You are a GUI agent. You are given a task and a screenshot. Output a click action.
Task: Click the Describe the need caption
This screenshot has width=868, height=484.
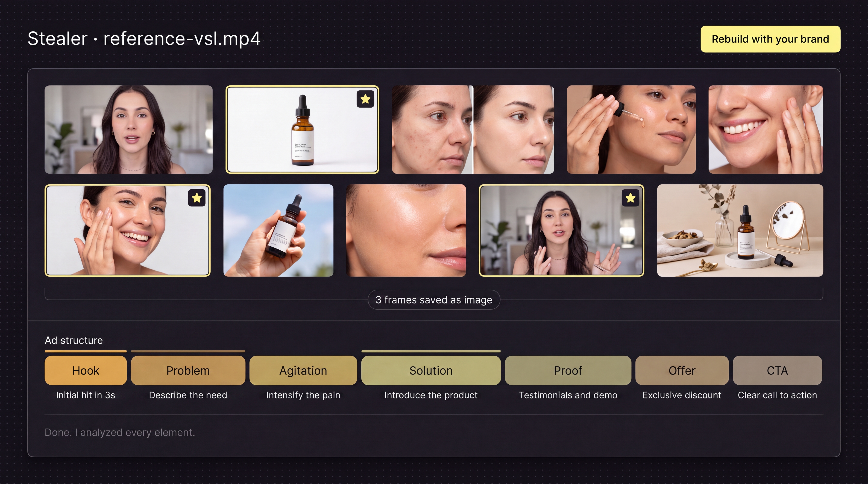pos(188,395)
